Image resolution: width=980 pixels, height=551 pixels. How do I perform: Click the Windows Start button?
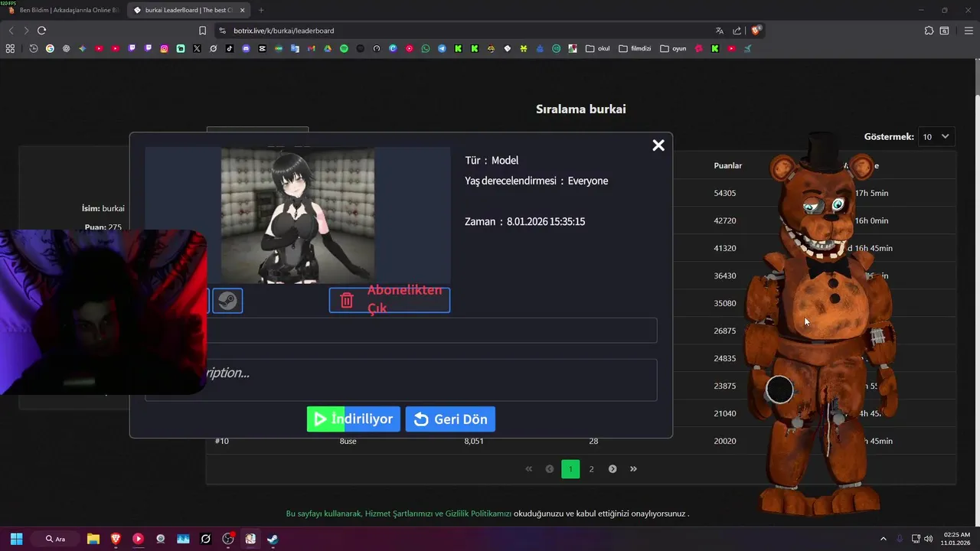[x=16, y=539]
